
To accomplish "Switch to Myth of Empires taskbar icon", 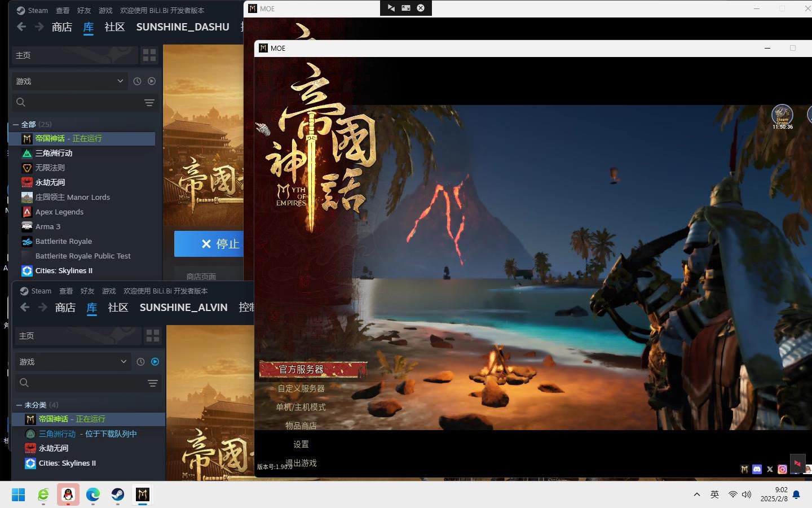I will tap(143, 495).
